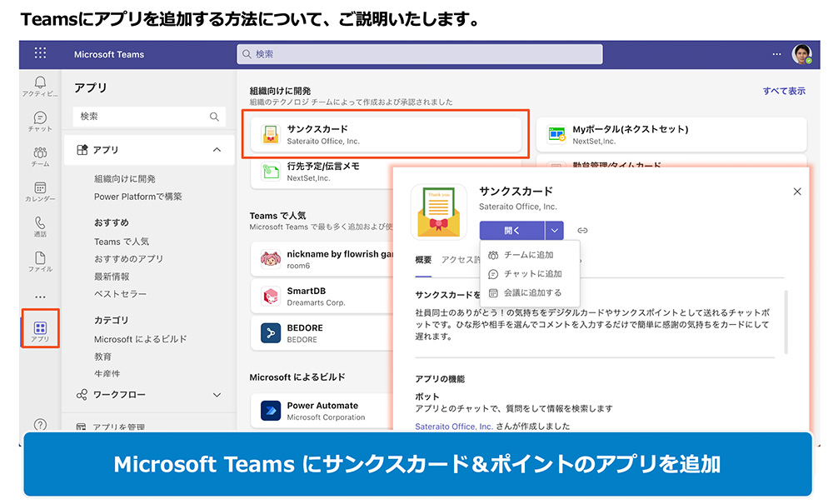Screen dimensions: 833x504
Task: Open settings and more ellipsis in header
Action: 776,54
